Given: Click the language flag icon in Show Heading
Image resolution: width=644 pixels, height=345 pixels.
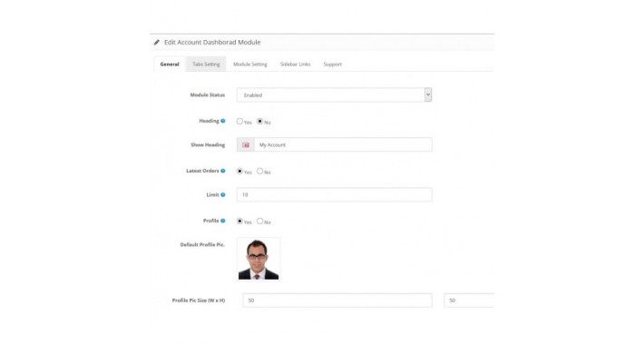Looking at the screenshot, I should (x=246, y=144).
